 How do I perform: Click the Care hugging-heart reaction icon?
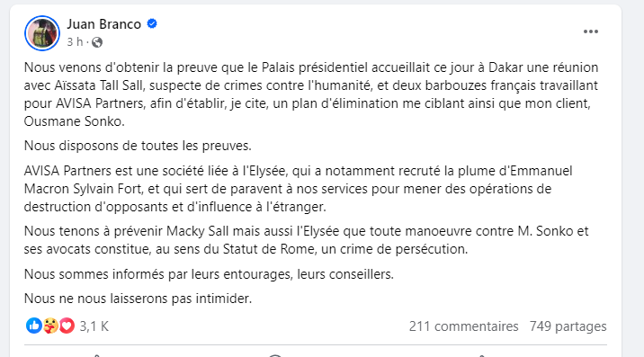(50, 326)
